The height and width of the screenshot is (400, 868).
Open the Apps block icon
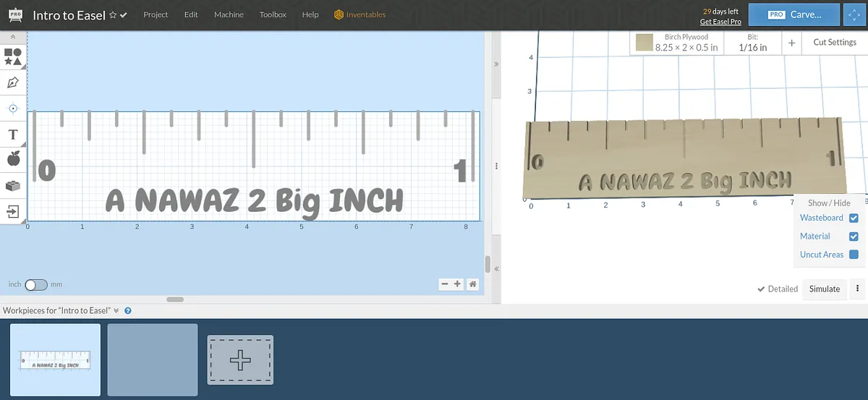pos(13,185)
